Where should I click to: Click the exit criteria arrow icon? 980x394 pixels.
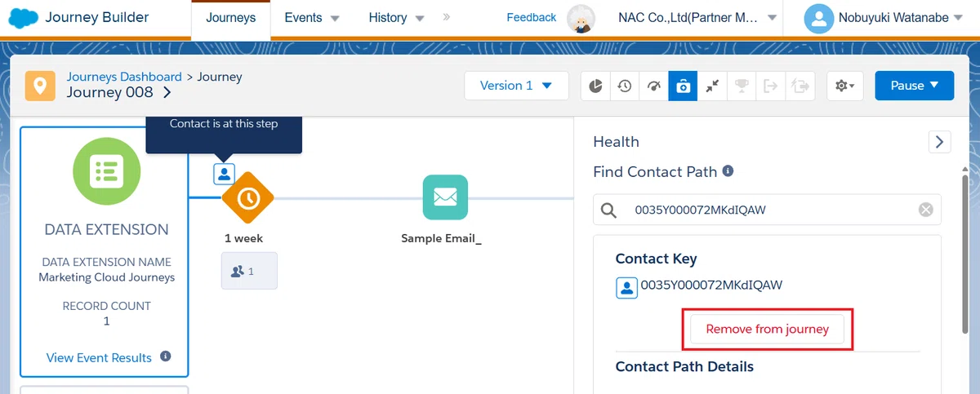click(770, 86)
